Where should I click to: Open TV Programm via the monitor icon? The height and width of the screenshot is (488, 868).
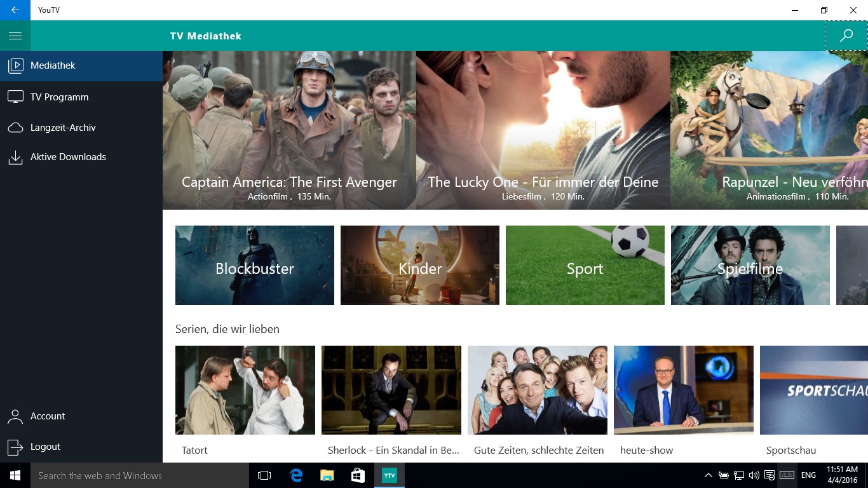click(15, 97)
